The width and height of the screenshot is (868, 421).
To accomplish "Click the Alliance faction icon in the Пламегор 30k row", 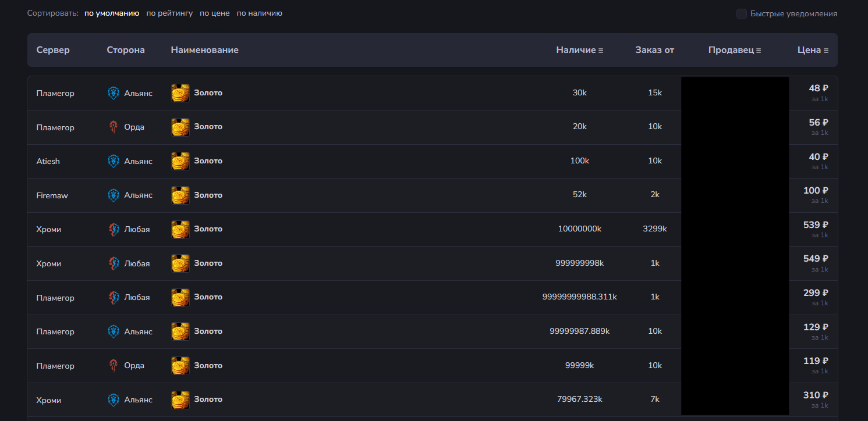I will [114, 93].
